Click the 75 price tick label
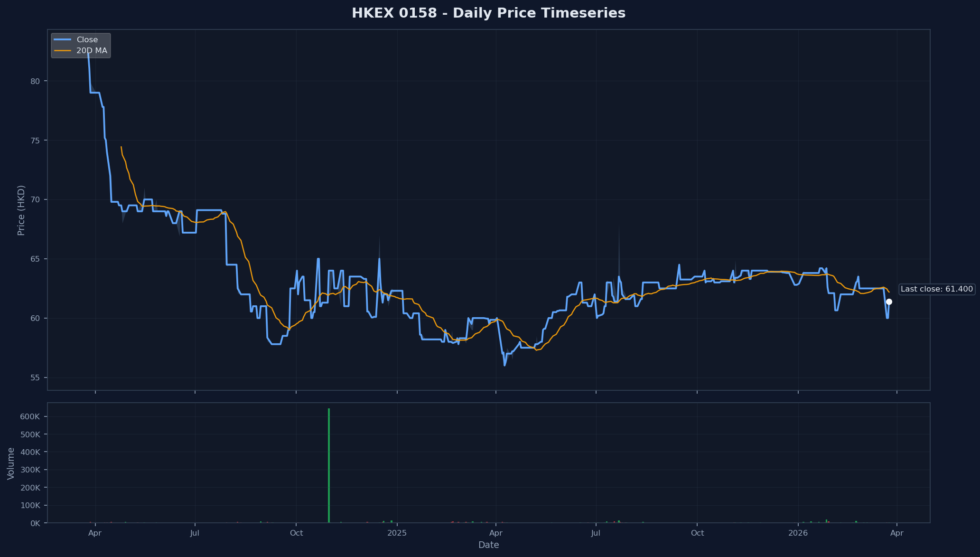The width and height of the screenshot is (980, 557). click(35, 141)
